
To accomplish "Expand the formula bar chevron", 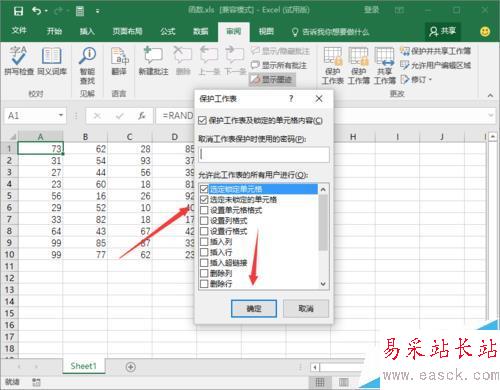I will tap(491, 115).
